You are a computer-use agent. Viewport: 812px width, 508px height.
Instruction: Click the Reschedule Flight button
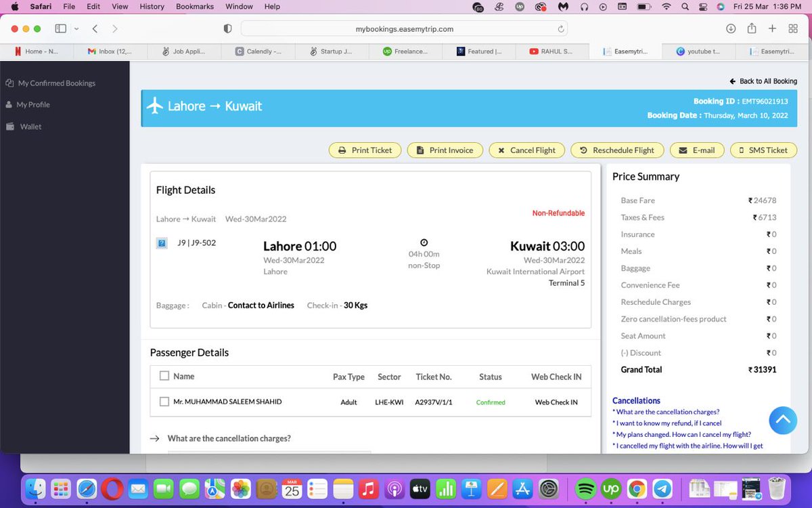[618, 150]
